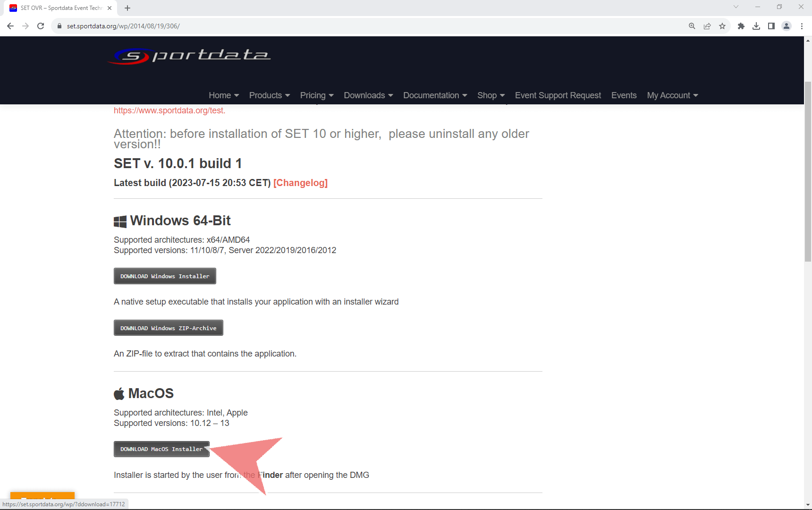
Task: Go back to the previous page
Action: tap(10, 26)
